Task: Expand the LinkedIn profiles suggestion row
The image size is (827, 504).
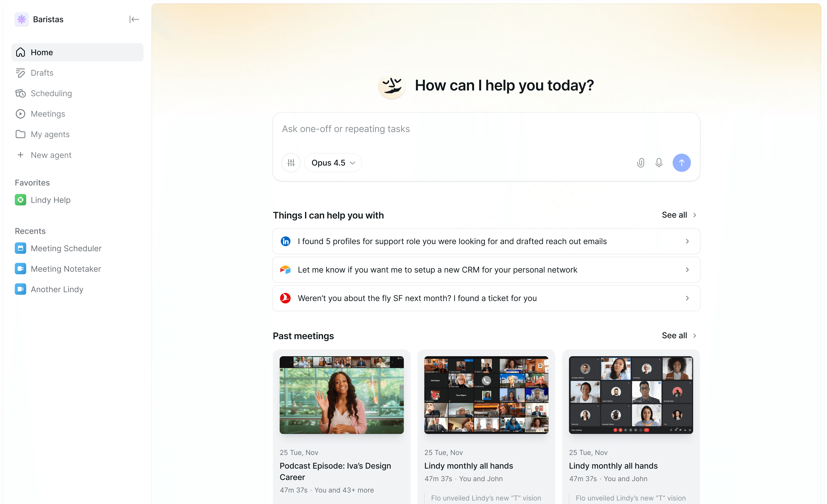Action: pos(486,241)
